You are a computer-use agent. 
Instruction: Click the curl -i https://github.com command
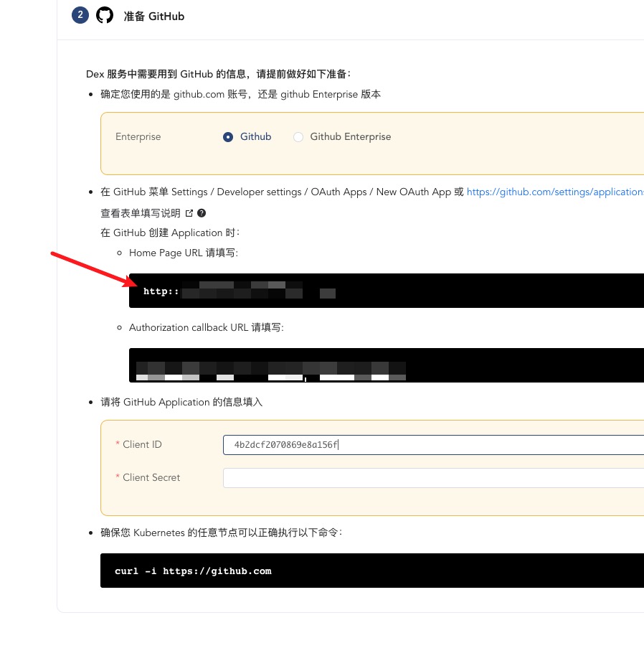click(193, 571)
